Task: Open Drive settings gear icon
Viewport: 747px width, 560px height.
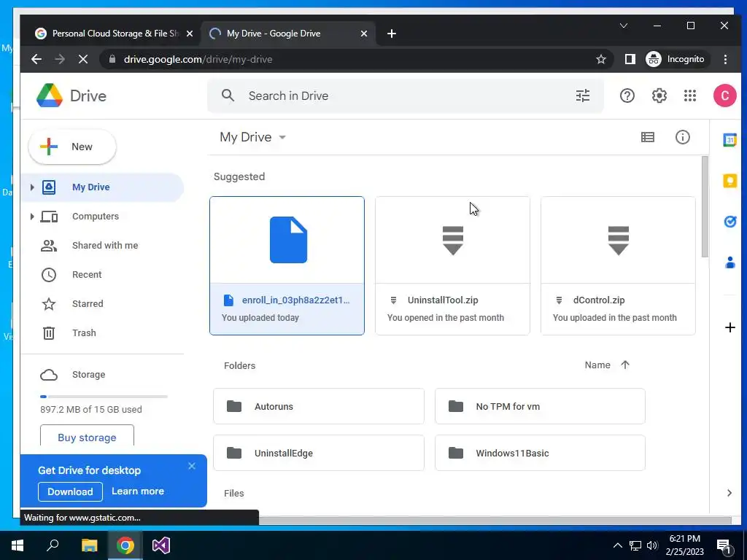Action: (x=659, y=96)
